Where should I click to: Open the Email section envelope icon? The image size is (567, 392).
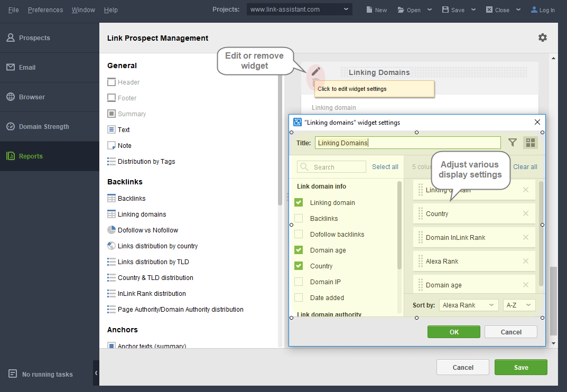11,67
